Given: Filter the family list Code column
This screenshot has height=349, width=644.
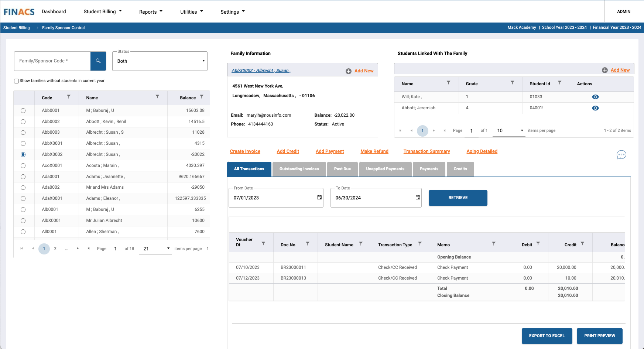Looking at the screenshot, I should [69, 97].
